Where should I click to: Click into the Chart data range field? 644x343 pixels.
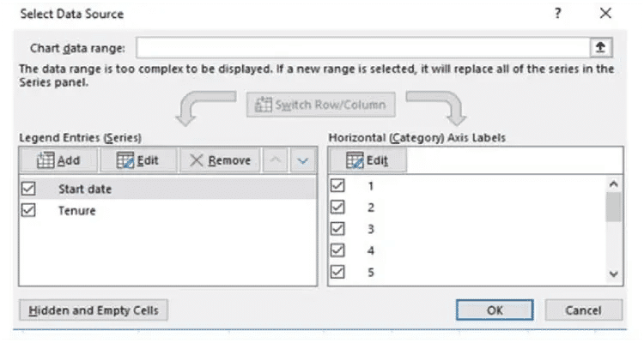click(x=363, y=48)
